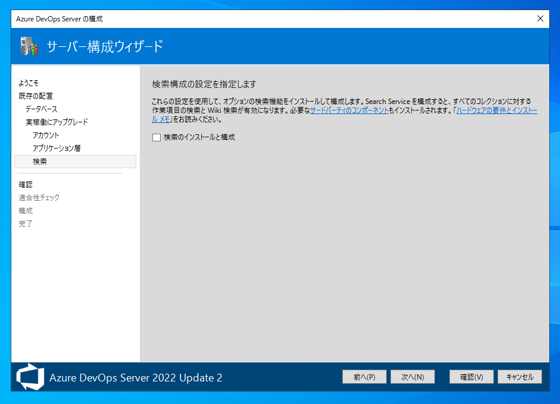Click Azure DevOps Server 2022 Update 2 text
The width and height of the screenshot is (560, 404).
(x=136, y=378)
